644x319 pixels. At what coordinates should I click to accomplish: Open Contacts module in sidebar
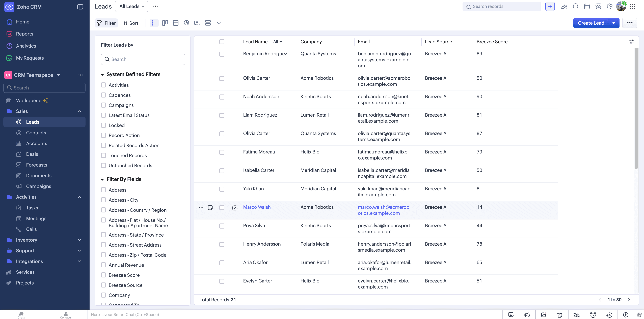click(x=36, y=133)
